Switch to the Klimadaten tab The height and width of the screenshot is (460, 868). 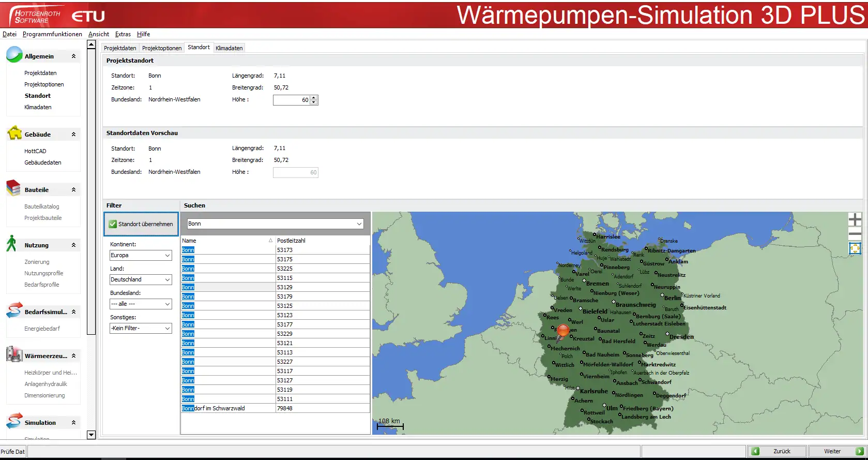point(229,48)
